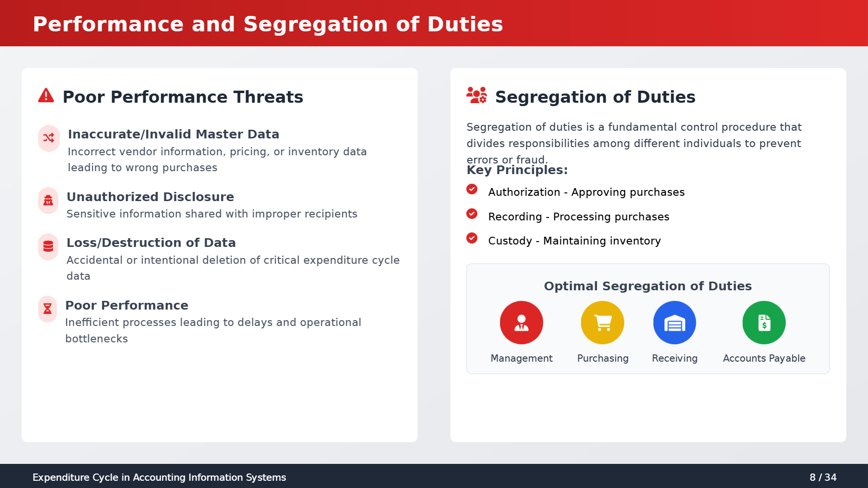Image resolution: width=868 pixels, height=488 pixels.
Task: Select the yellow Purchasing cart icon
Action: click(x=602, y=323)
